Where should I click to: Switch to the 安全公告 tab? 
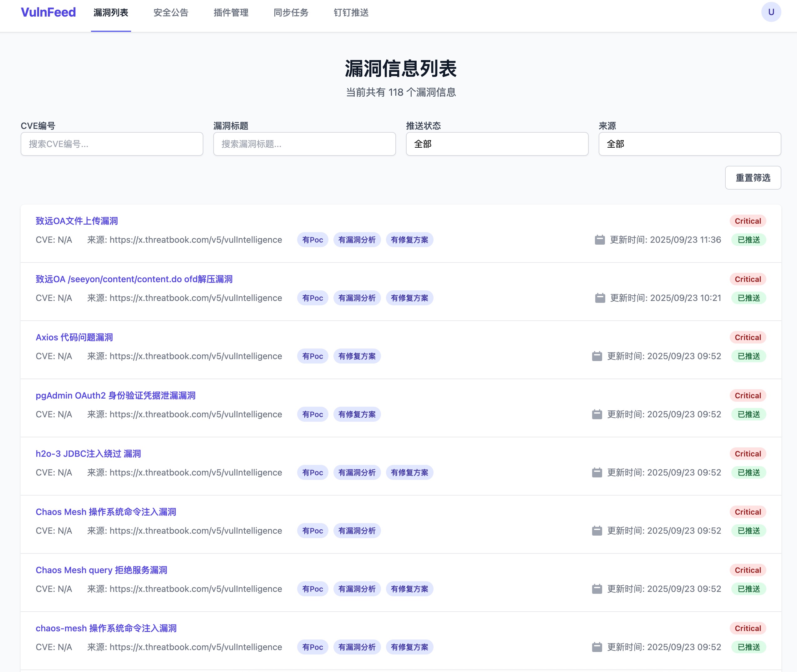170,13
